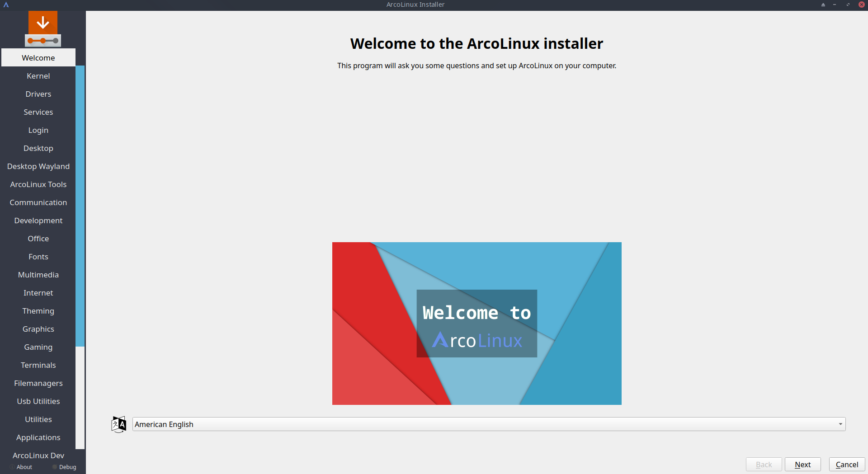Close the ArcoLinux Installer window

point(862,5)
